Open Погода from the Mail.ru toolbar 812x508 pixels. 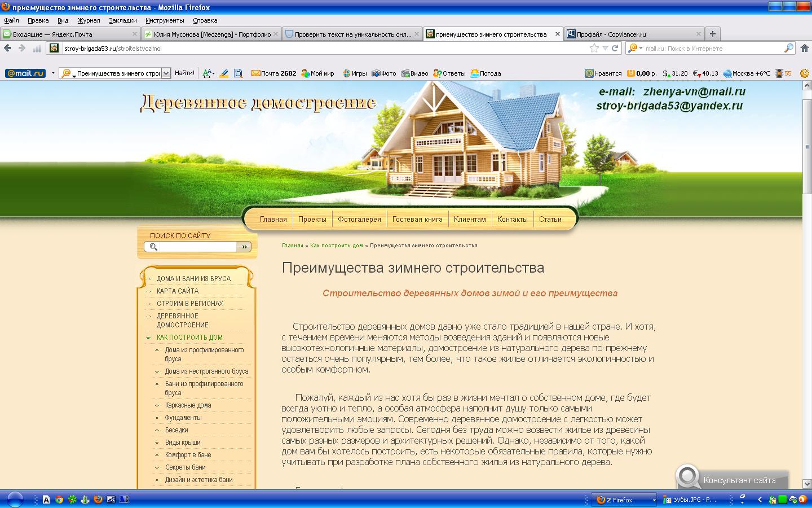tap(486, 73)
